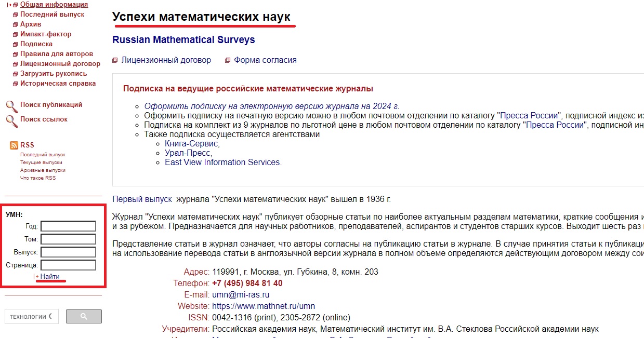
Task: Click Успехи математических наук heading
Action: pyautogui.click(x=202, y=17)
